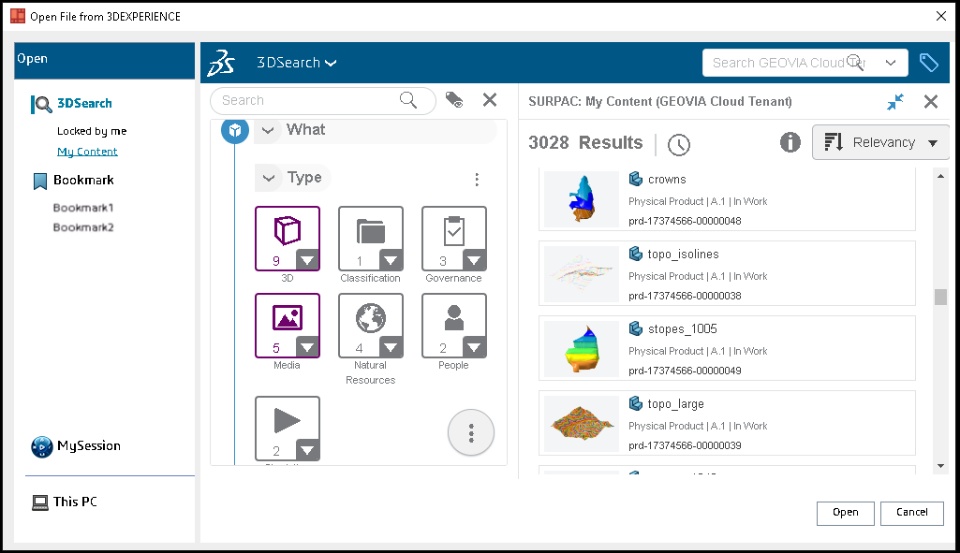Click the magnifier icon in tag search field

pyautogui.click(x=408, y=100)
